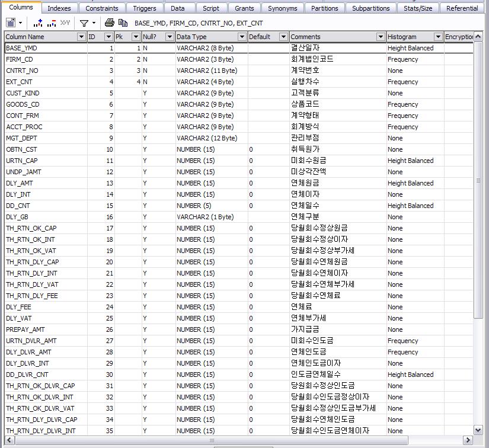Click the grid view options icon

tap(11, 23)
